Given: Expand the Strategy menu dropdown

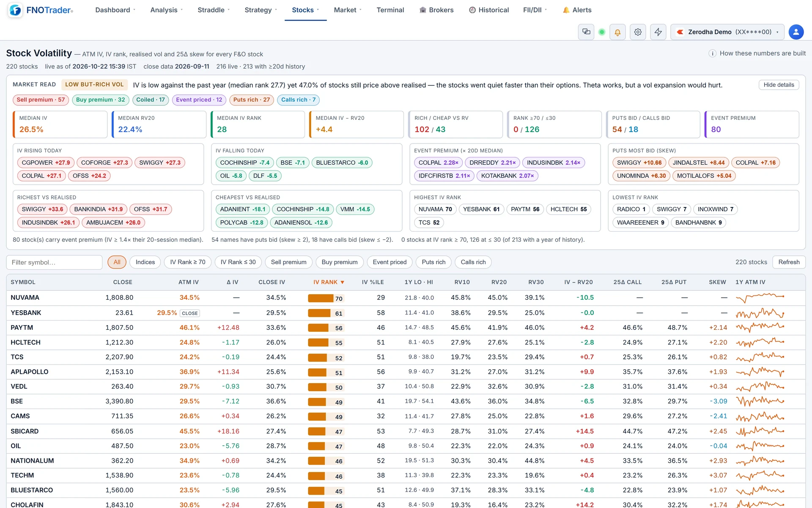Looking at the screenshot, I should (261, 10).
